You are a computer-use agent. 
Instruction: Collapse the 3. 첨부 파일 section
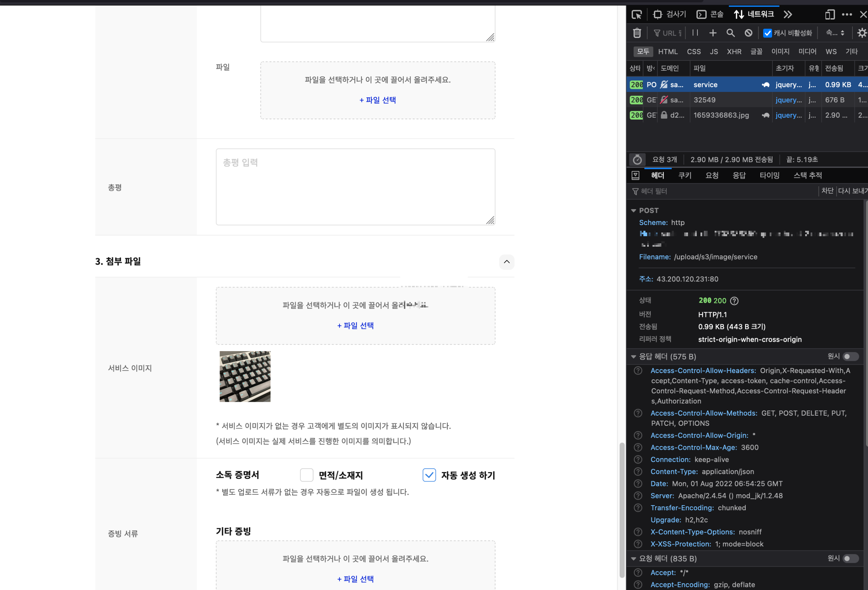507,262
